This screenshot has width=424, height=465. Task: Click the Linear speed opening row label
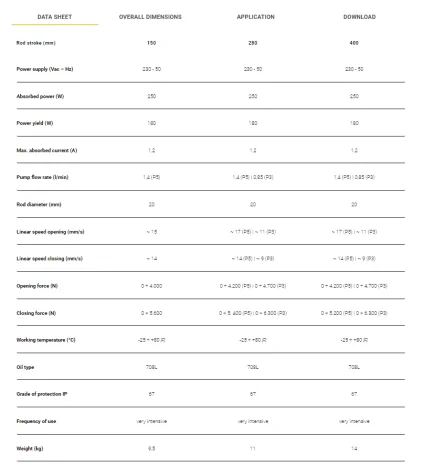click(x=50, y=232)
